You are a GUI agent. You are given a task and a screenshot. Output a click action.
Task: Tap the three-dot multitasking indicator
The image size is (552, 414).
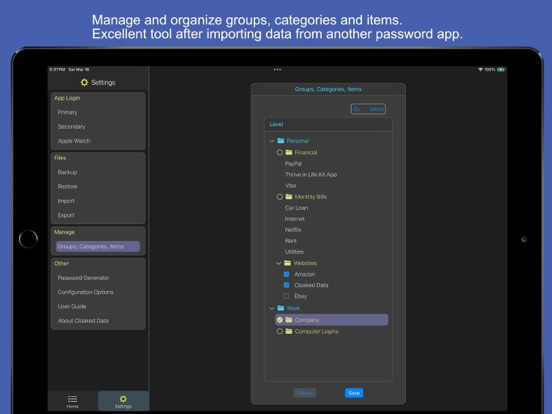(277, 70)
